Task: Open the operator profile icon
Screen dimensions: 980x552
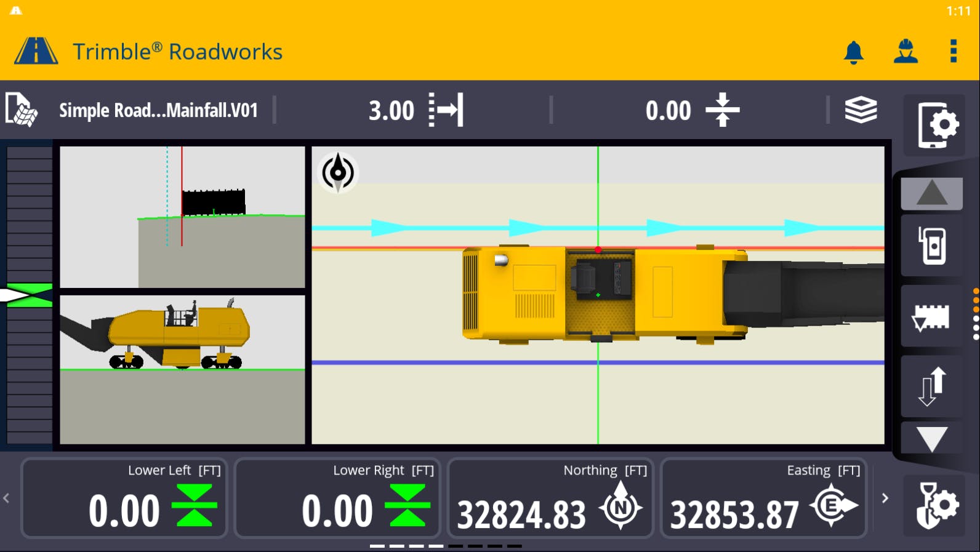Action: 906,52
